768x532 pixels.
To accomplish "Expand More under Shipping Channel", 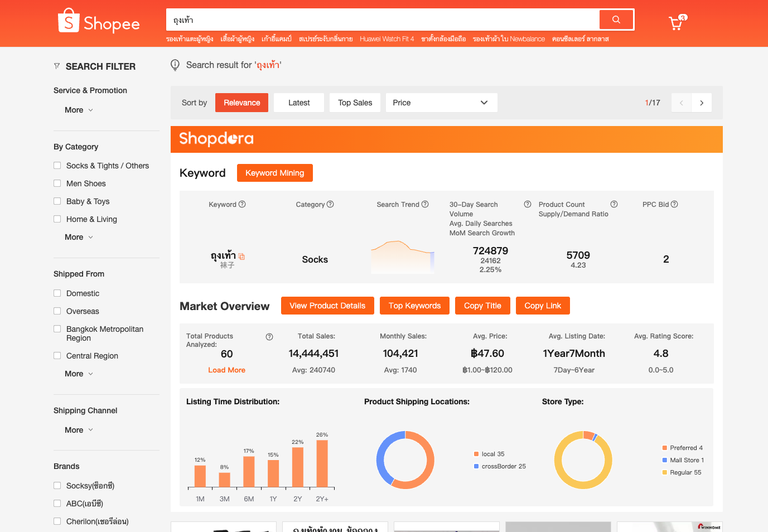I will tap(79, 430).
